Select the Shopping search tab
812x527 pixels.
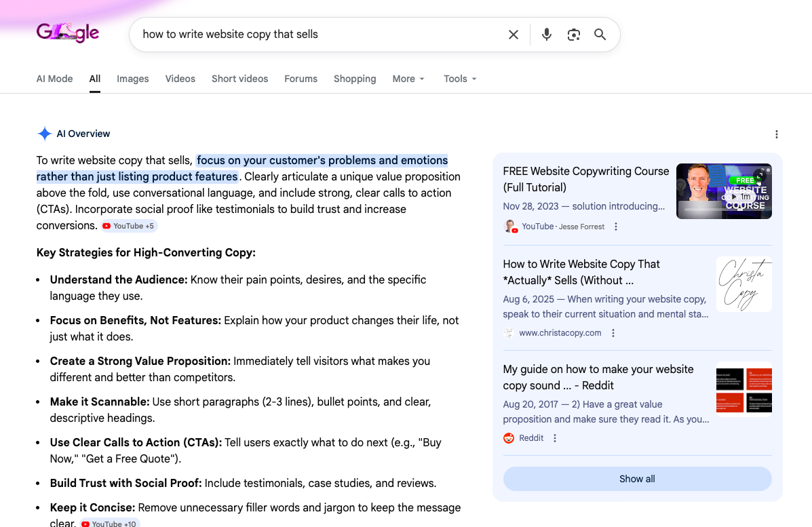(355, 79)
